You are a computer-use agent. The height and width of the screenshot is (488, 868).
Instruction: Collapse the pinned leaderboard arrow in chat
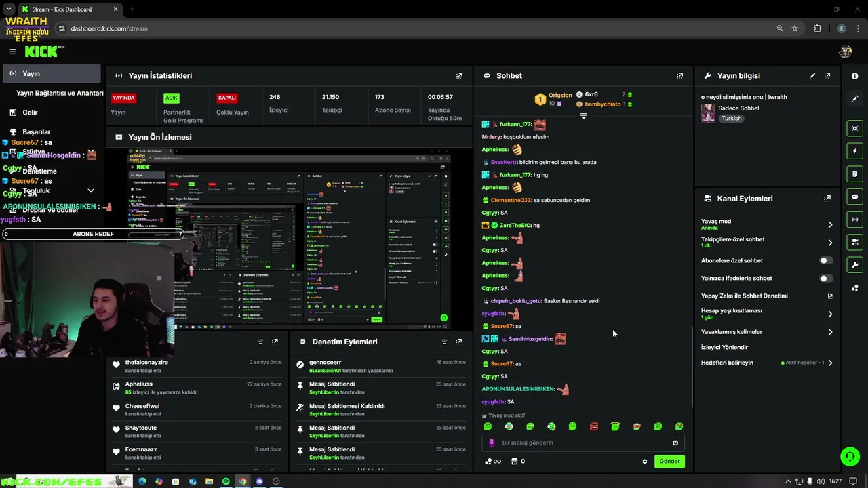[583, 116]
